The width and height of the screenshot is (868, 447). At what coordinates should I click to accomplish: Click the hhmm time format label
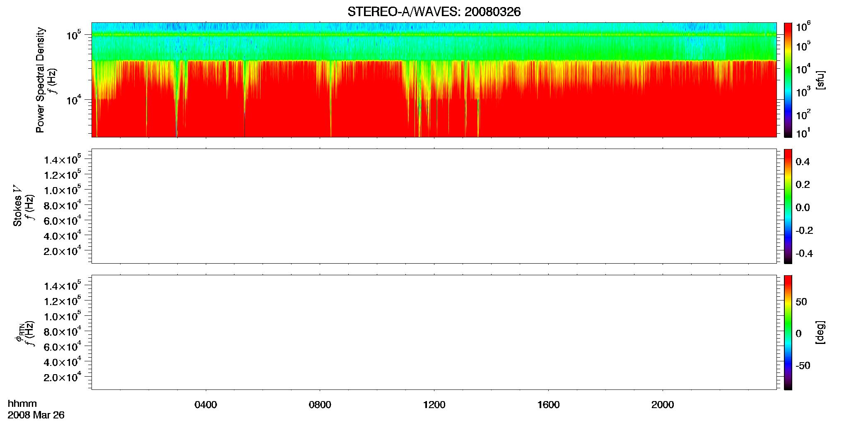click(x=22, y=404)
